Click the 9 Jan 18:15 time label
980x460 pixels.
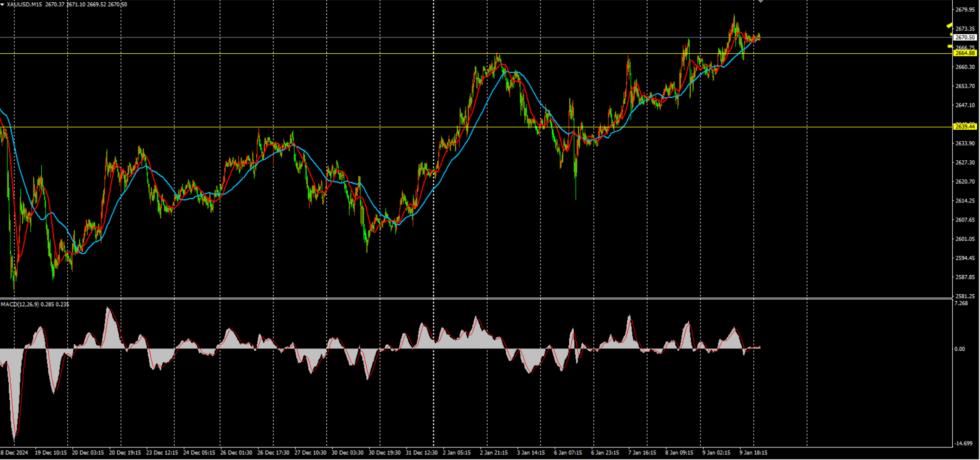coord(753,453)
